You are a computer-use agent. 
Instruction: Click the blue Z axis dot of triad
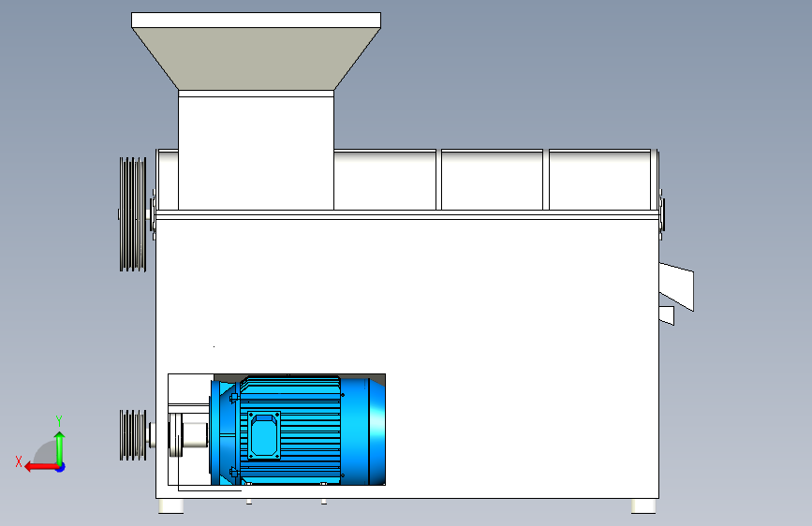click(61, 467)
